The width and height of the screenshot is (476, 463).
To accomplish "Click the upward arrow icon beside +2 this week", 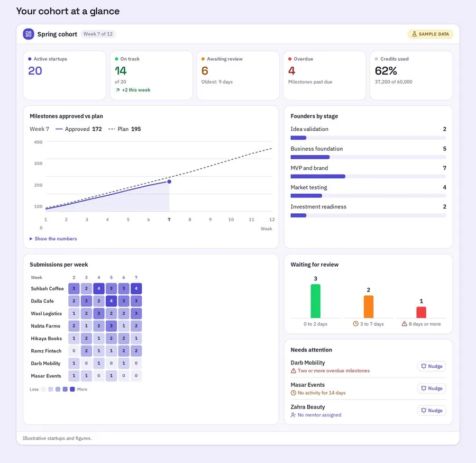I will [x=117, y=90].
